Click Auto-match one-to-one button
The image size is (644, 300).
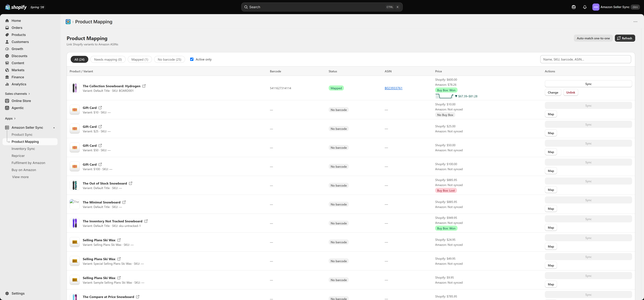[593, 38]
